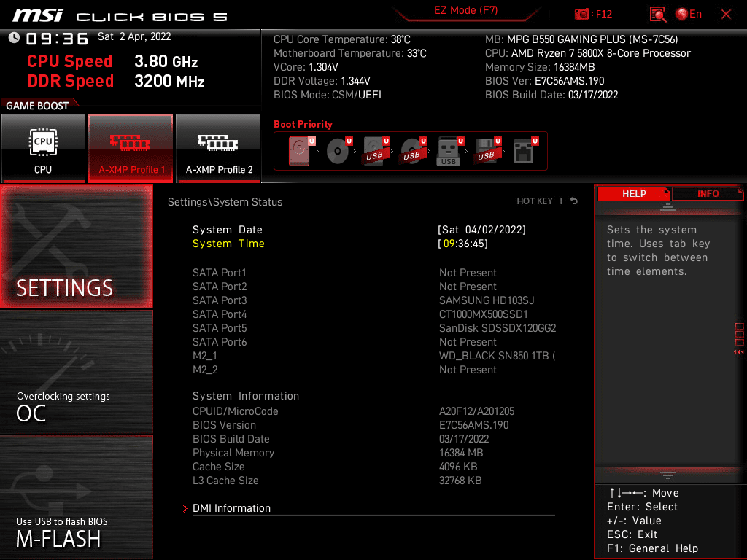Click BIOS Build Date 03/17/2022 value in System Information
747x560 pixels.
click(463, 439)
